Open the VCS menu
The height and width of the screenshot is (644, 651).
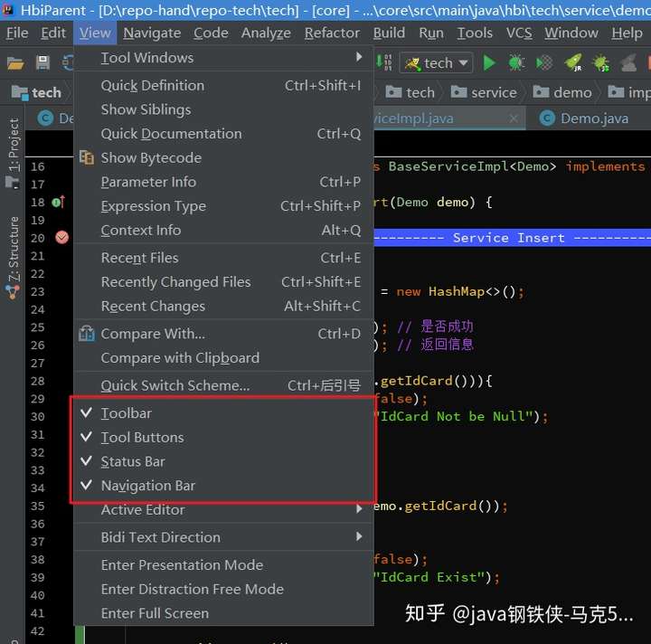(x=519, y=33)
